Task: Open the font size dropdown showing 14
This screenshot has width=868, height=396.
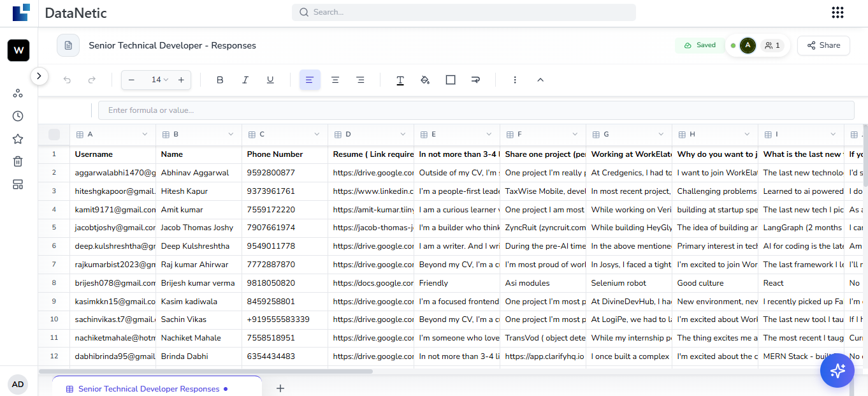Action: pos(159,80)
